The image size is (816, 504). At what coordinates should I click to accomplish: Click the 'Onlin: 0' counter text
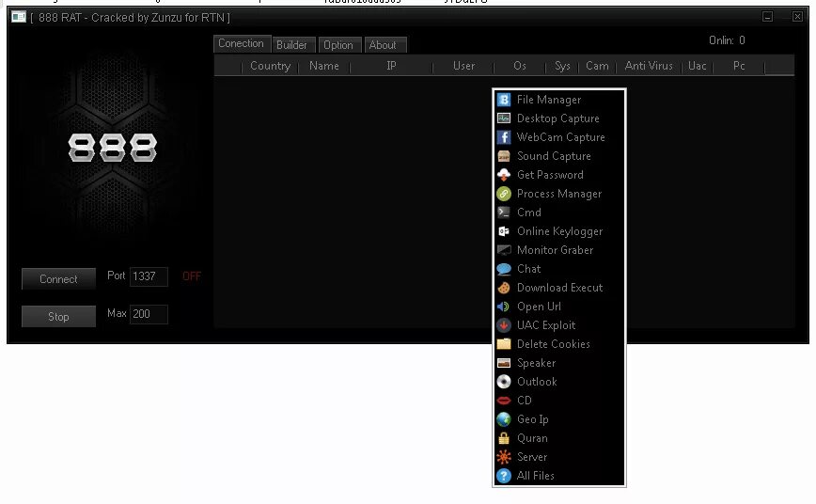click(727, 40)
